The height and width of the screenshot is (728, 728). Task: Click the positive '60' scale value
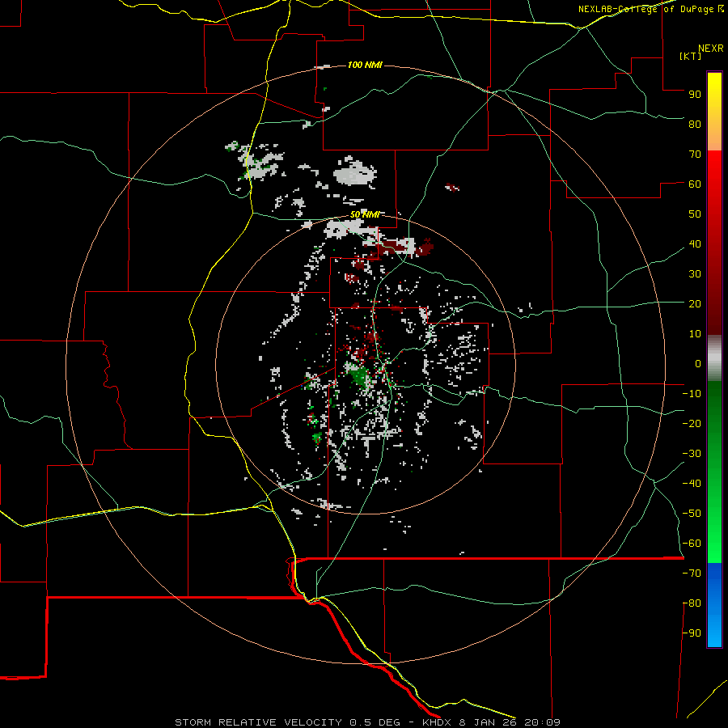click(x=695, y=184)
